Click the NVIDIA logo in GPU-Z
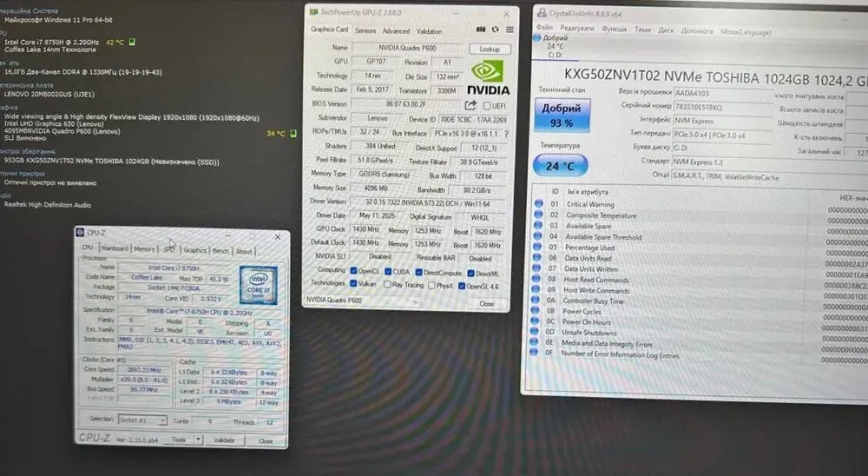 pyautogui.click(x=488, y=78)
